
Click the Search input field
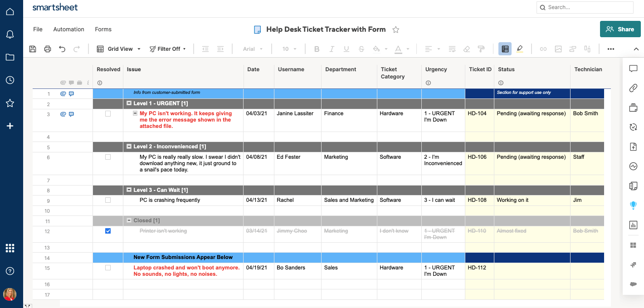[x=585, y=7]
